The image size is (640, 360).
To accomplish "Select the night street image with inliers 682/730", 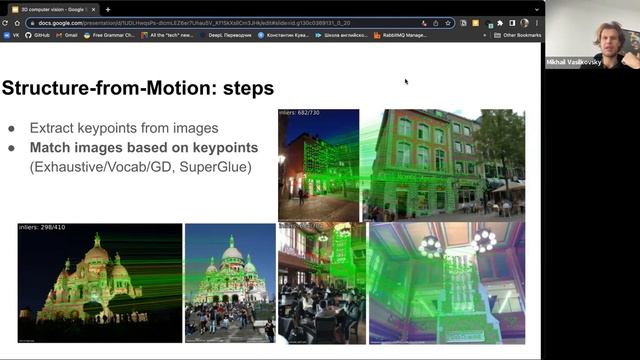I will (x=318, y=165).
